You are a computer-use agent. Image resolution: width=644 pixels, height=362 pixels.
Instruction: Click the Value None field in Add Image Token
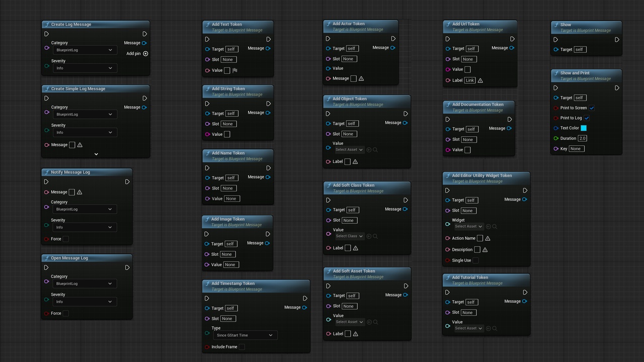(230, 265)
